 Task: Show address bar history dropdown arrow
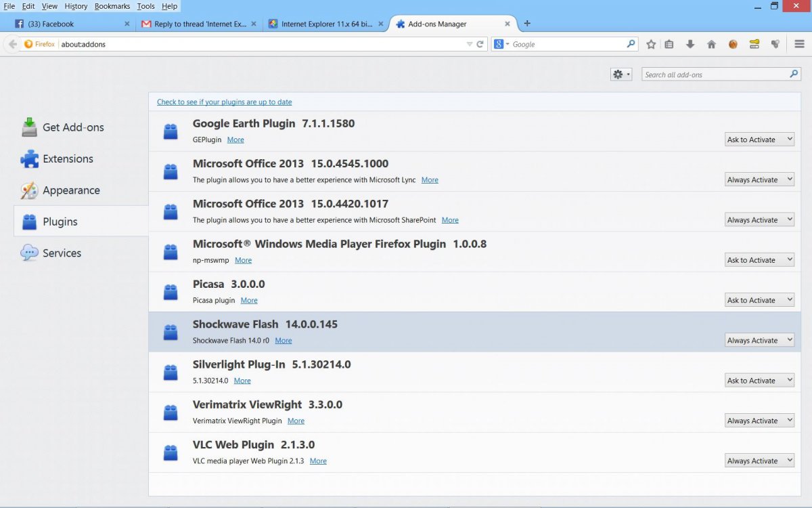tap(470, 44)
